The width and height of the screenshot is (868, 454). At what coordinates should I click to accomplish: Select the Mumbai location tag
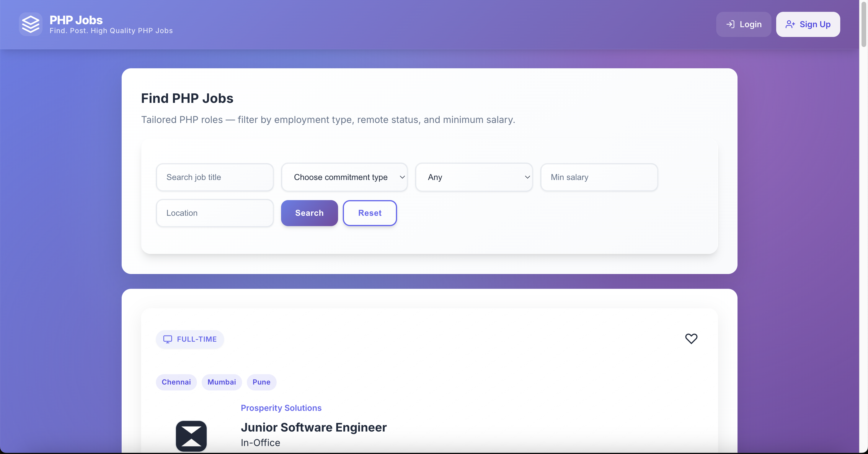click(221, 382)
